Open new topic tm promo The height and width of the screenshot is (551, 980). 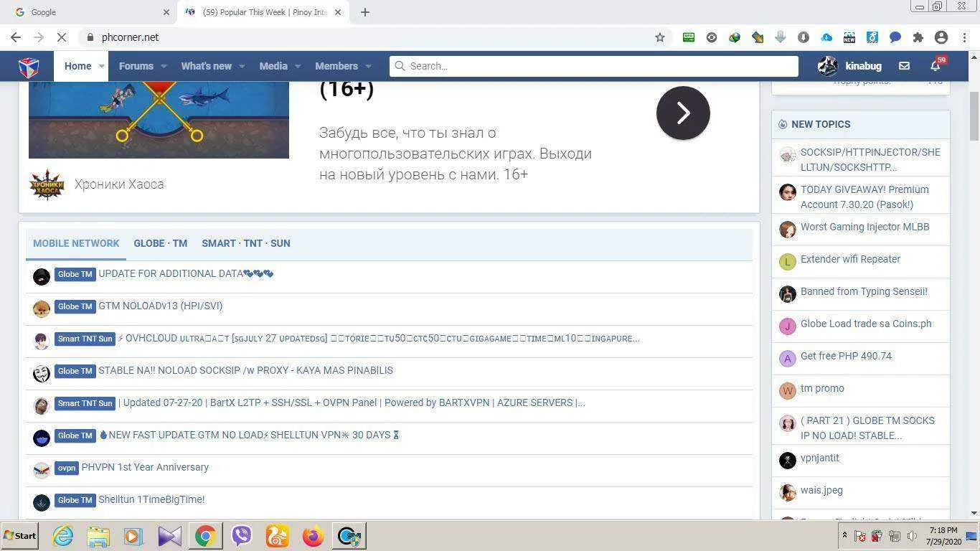(822, 388)
